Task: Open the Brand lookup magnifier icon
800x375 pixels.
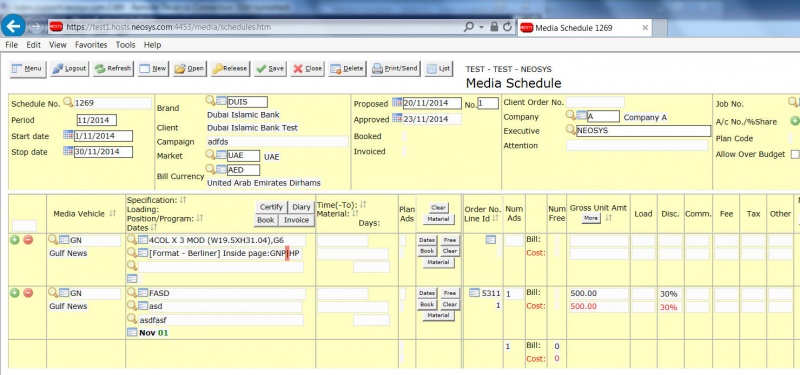Action: coord(210,101)
